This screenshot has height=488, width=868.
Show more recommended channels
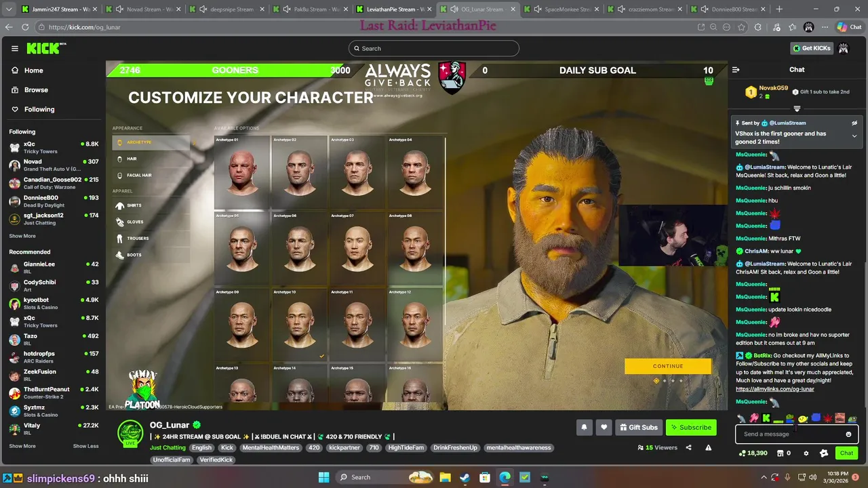pyautogui.click(x=22, y=446)
